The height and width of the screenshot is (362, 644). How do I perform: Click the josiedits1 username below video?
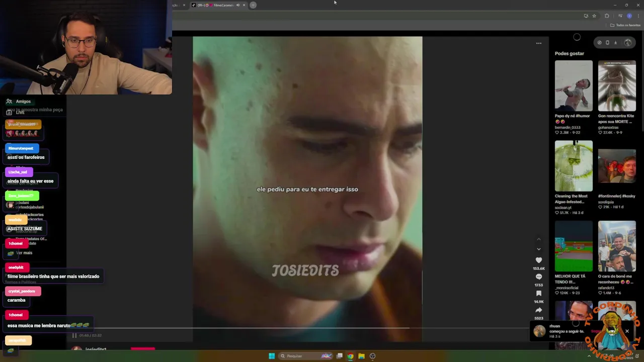tap(96, 349)
